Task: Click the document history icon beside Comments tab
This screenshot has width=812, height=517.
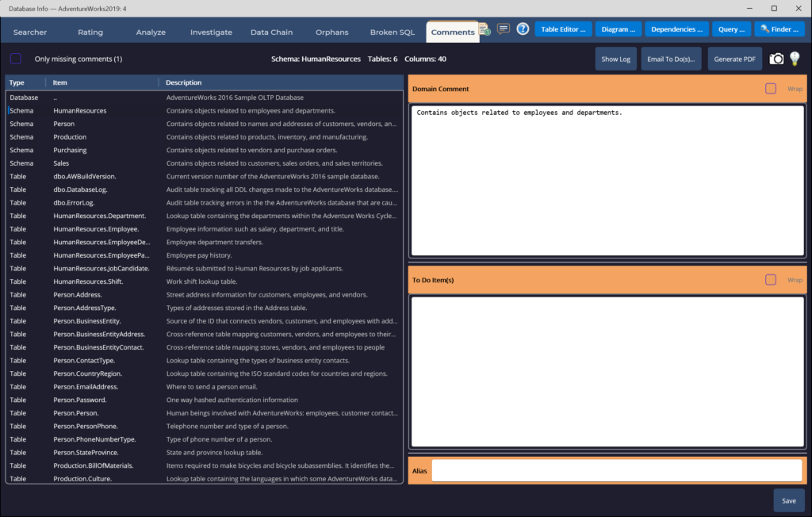Action: 485,29
